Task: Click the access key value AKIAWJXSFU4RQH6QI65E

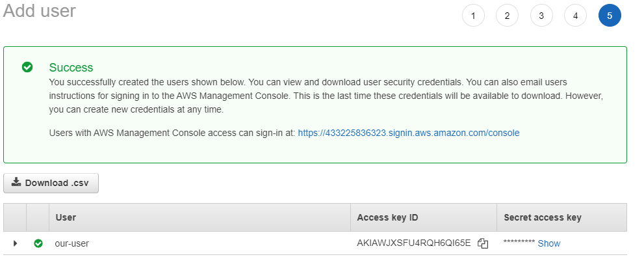Action: pos(413,243)
